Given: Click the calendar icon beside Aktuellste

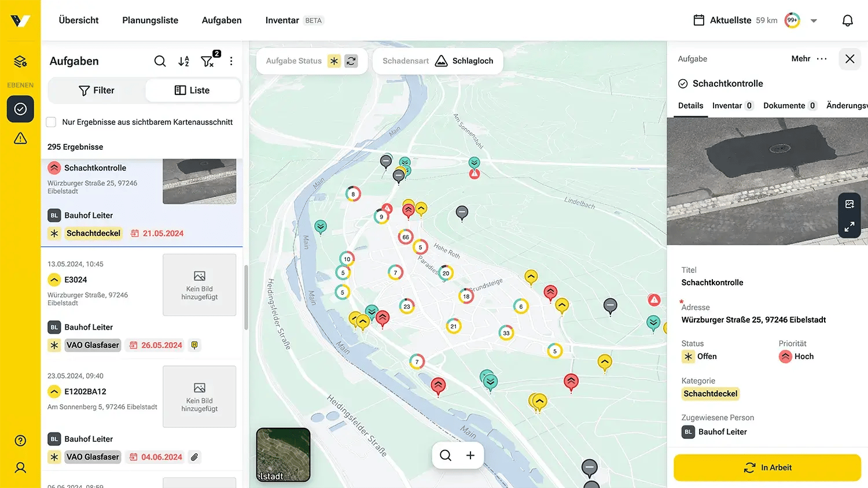Looking at the screenshot, I should pos(699,20).
